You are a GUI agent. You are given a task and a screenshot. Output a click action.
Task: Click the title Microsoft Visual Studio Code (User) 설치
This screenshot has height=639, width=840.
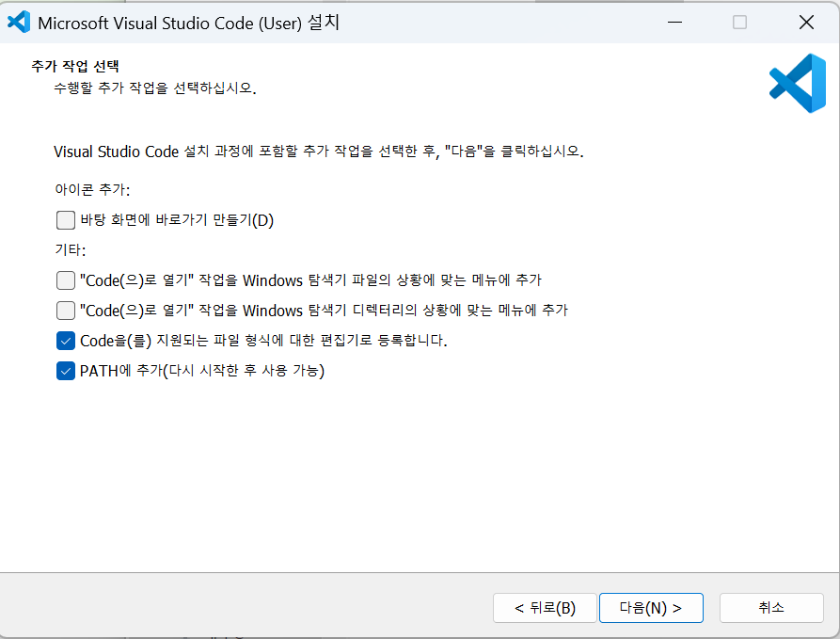(x=188, y=23)
